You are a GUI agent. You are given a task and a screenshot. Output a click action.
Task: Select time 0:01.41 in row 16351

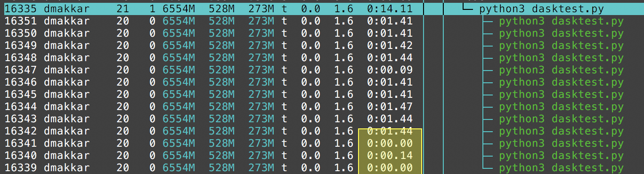tap(390, 21)
